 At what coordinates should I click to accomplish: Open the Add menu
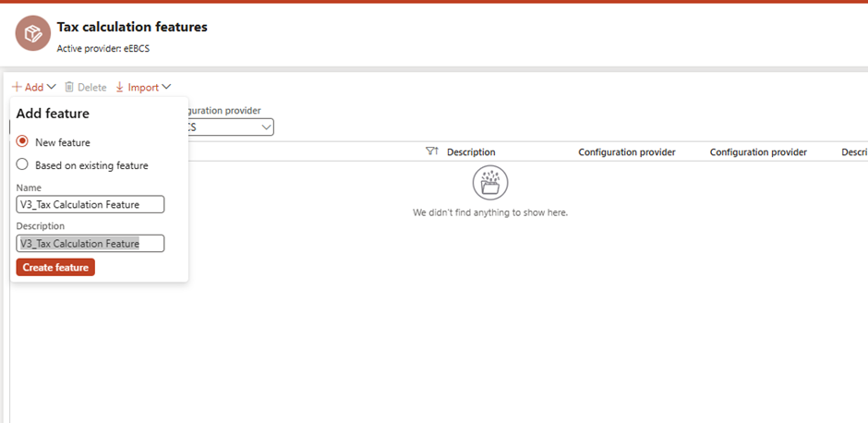coord(34,87)
